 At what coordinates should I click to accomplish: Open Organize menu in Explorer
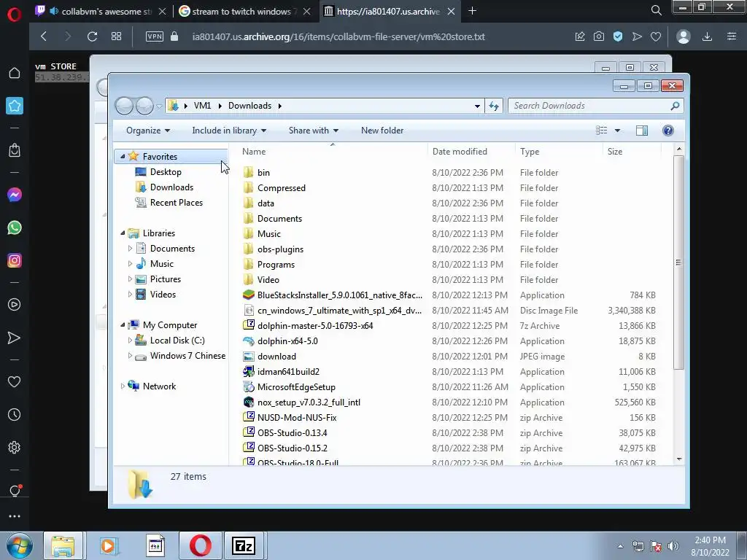tap(147, 131)
